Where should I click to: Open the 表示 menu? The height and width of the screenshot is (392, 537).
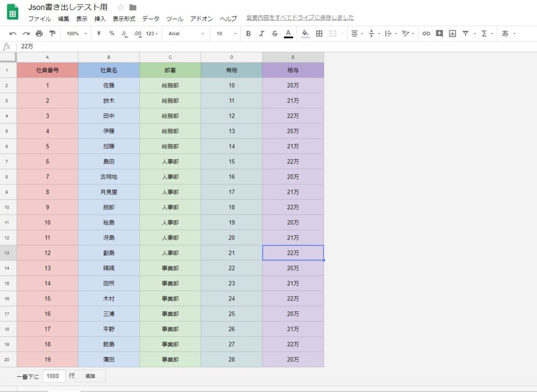[x=81, y=18]
